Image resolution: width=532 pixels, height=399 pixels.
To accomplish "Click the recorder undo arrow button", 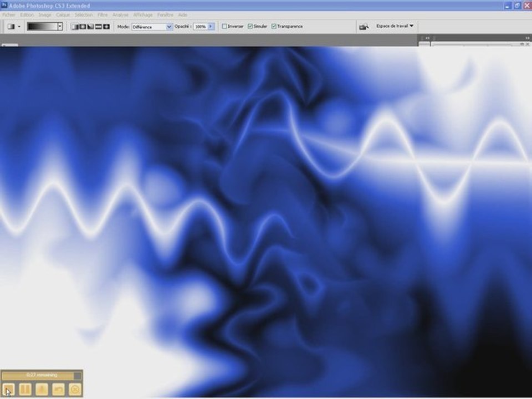I will (59, 389).
